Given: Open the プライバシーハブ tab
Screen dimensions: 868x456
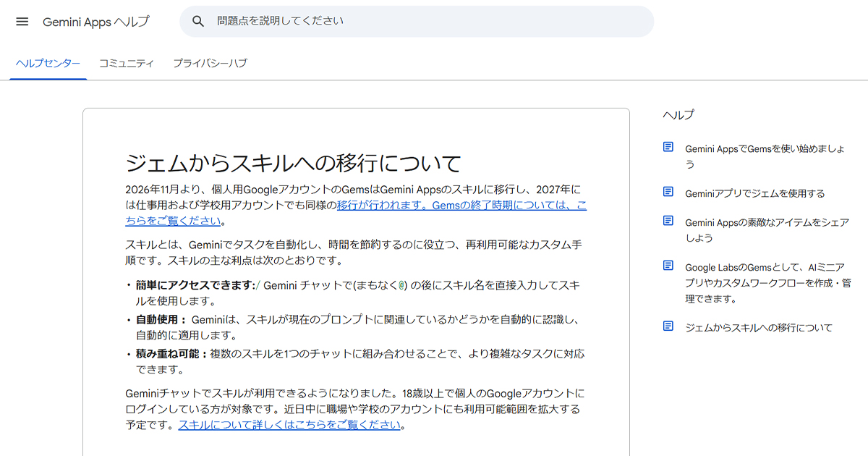Looking at the screenshot, I should [210, 64].
